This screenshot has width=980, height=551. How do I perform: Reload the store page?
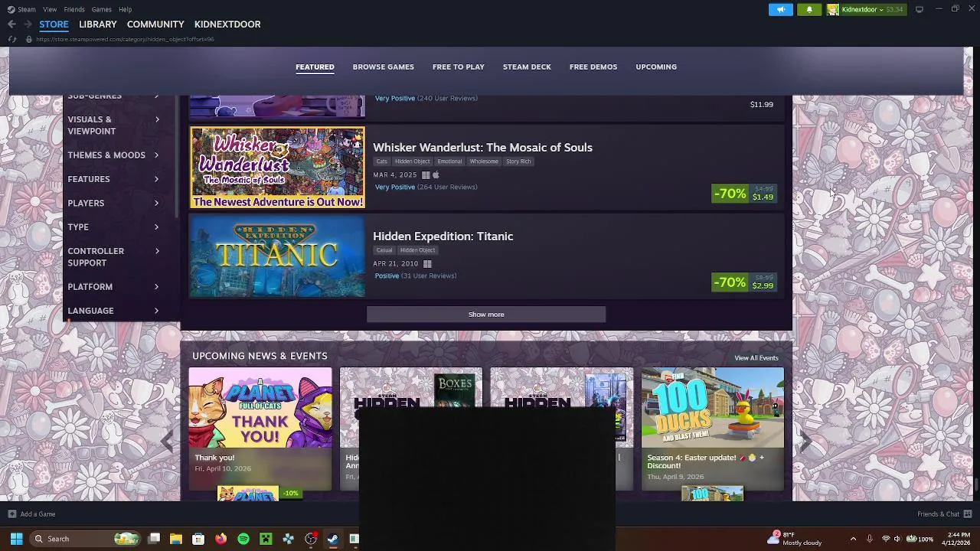coord(12,39)
